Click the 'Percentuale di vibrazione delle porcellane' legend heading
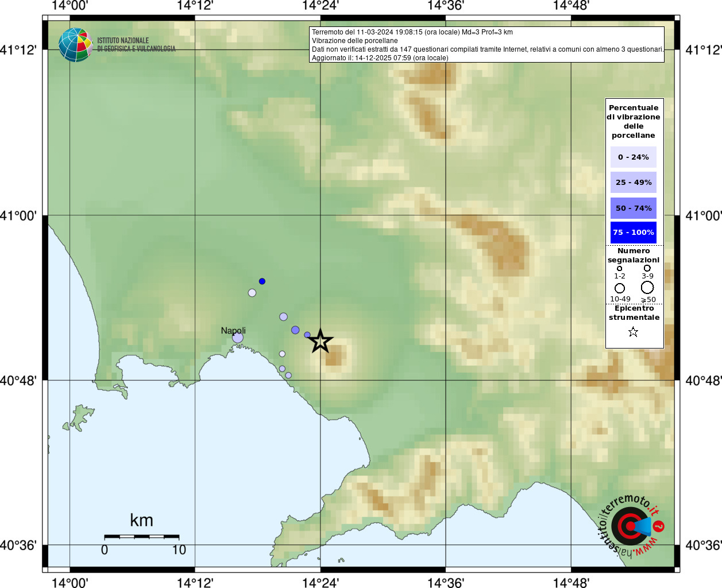Image resolution: width=722 pixels, height=588 pixels. coord(634,121)
